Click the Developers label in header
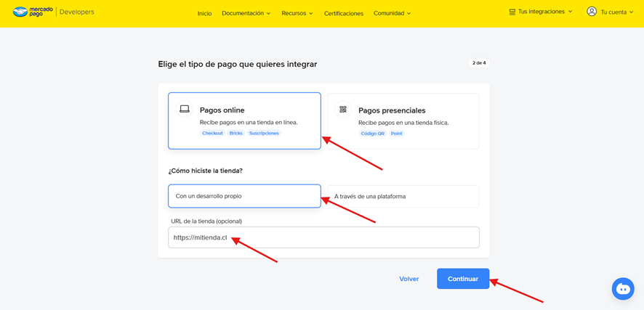The image size is (644, 310). point(76,12)
